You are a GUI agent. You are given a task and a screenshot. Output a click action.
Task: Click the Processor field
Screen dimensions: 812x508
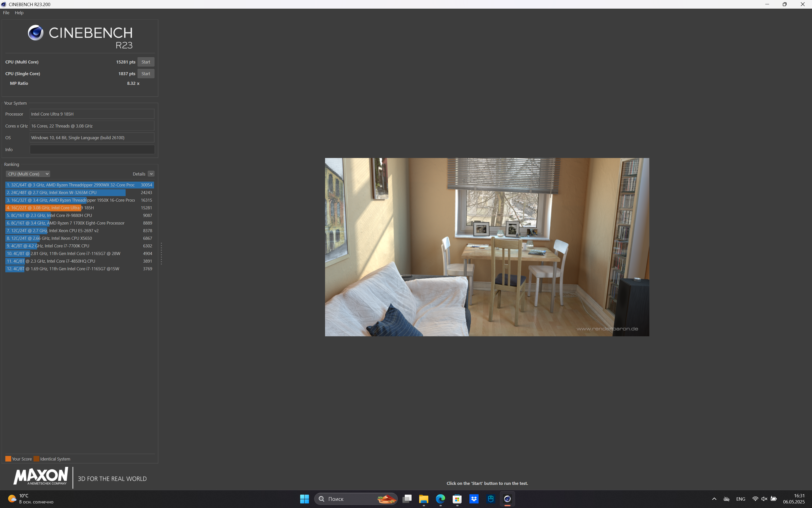pyautogui.click(x=92, y=114)
